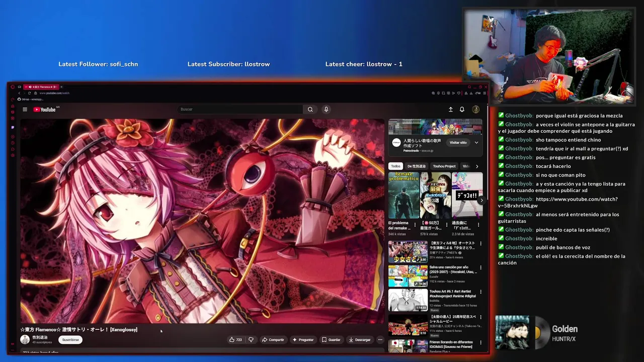Open options for 【50万】最強ガール short

[x=447, y=225]
